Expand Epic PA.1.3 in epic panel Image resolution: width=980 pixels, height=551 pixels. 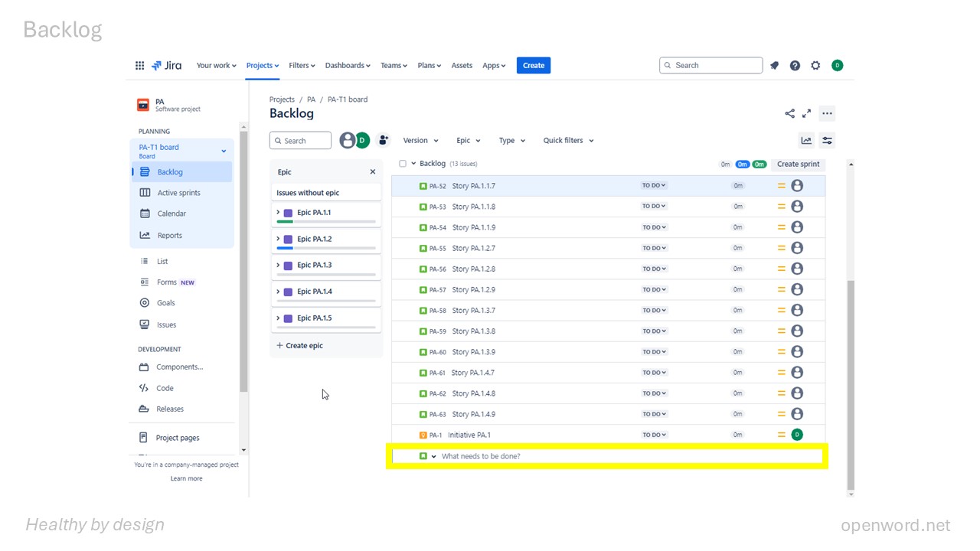(278, 266)
